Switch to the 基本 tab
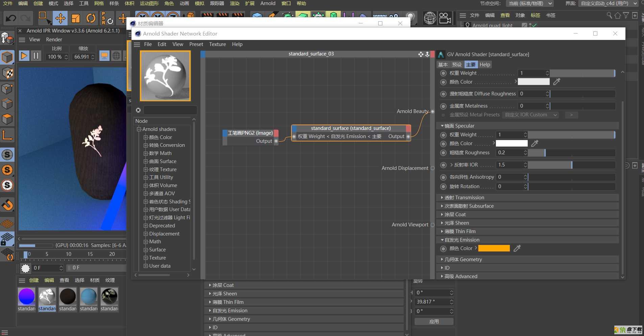Image resolution: width=644 pixels, height=336 pixels. coord(443,65)
